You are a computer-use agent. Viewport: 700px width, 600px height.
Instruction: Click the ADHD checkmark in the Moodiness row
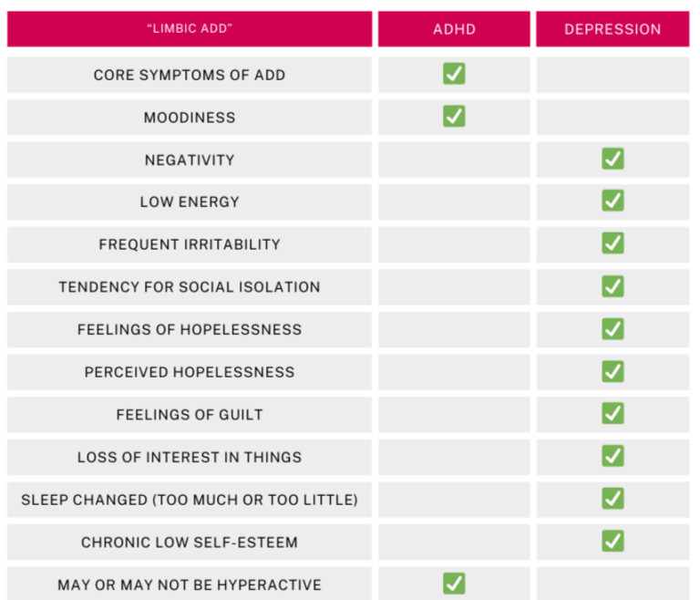tap(454, 117)
